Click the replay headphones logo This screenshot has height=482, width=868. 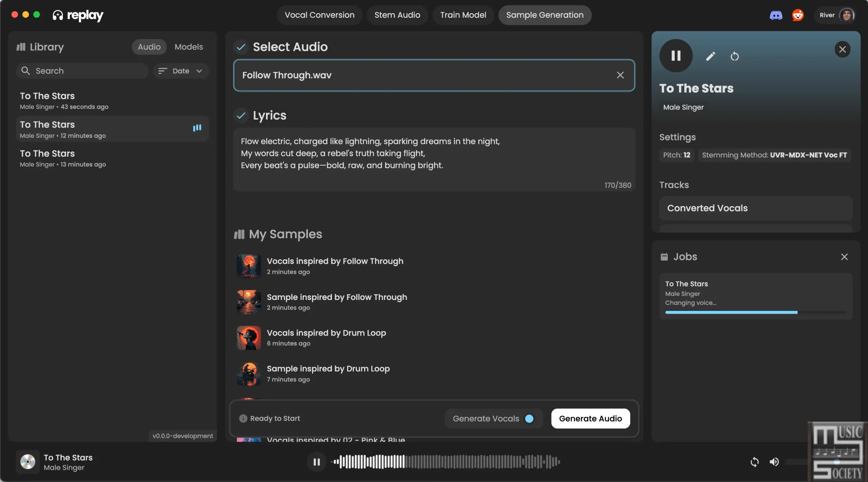point(58,15)
